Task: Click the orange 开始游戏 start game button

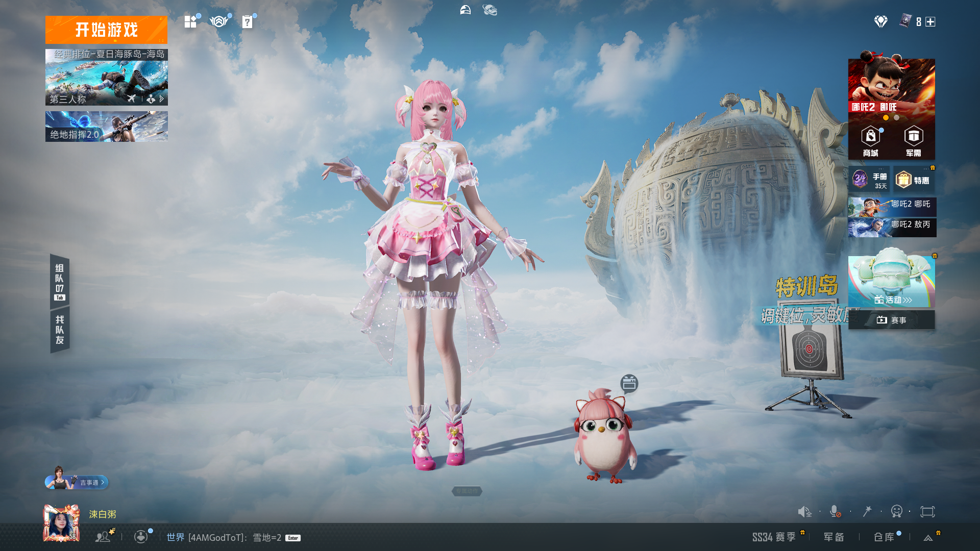Action: [106, 30]
